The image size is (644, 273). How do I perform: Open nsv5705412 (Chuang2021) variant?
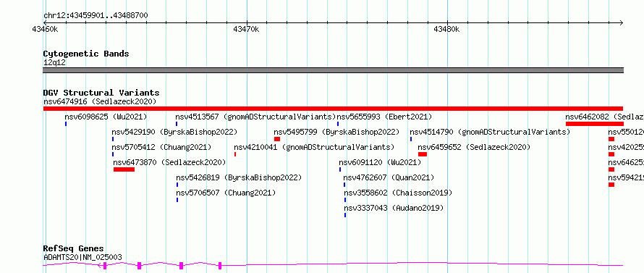tap(162, 147)
